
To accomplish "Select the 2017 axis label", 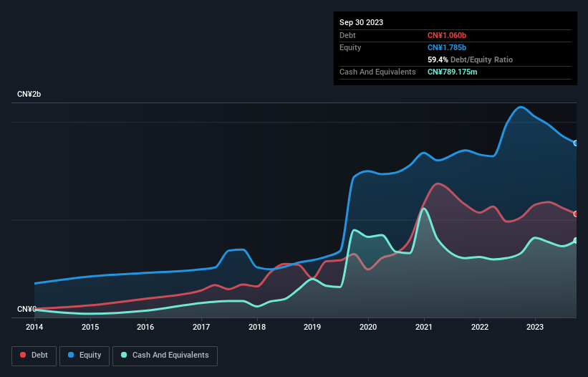I will point(201,327).
